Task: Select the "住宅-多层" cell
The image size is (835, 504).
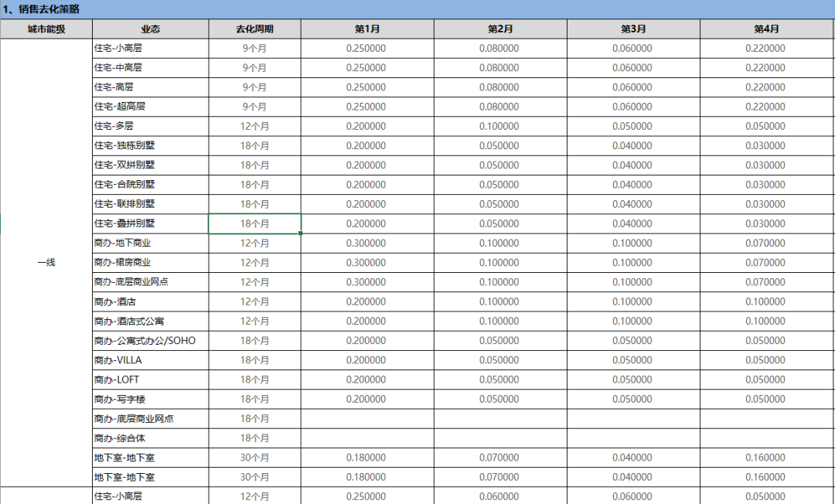Action: [151, 126]
